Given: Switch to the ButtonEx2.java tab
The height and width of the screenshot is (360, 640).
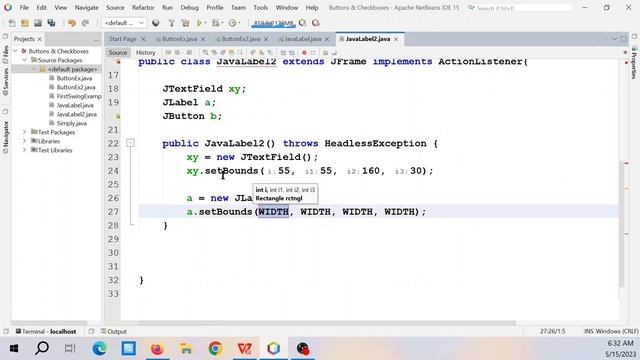Looking at the screenshot, I should click(x=240, y=39).
